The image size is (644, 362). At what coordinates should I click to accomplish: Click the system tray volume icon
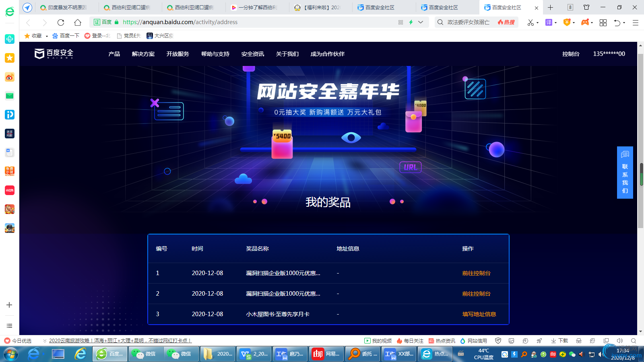(x=601, y=354)
